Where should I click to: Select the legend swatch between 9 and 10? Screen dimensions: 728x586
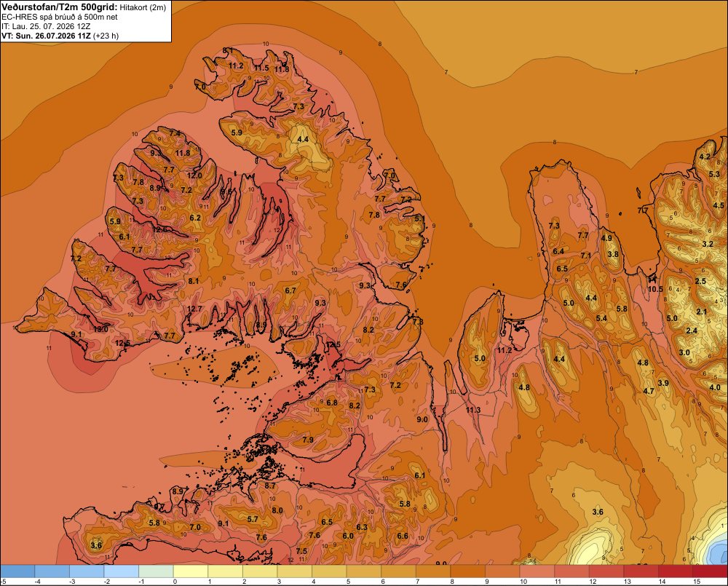pos(502,571)
